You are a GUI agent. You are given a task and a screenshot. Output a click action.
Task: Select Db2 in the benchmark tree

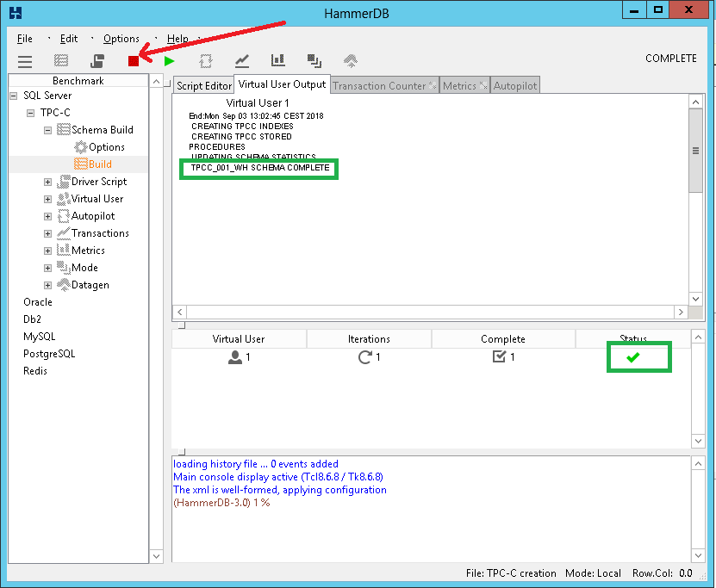32,319
